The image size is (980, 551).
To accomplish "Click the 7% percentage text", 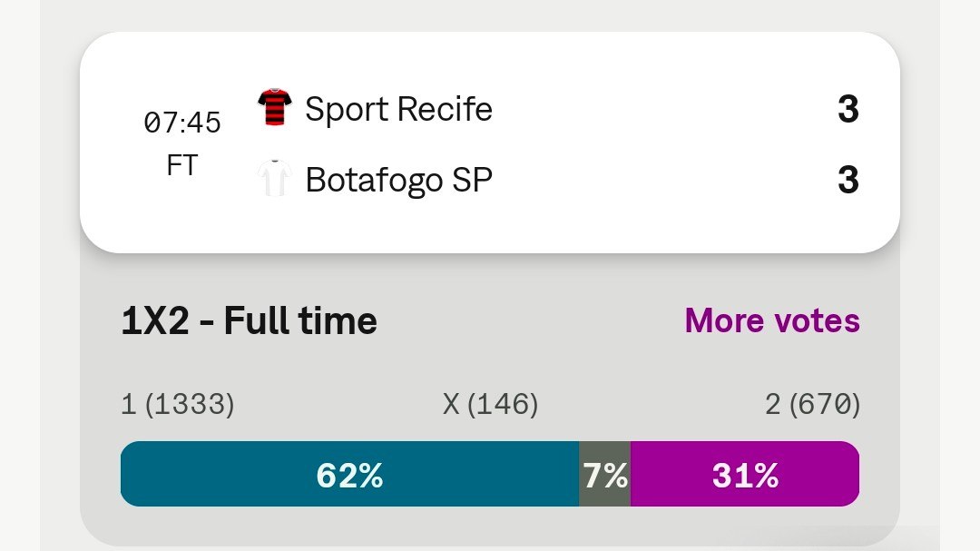I will coord(605,476).
